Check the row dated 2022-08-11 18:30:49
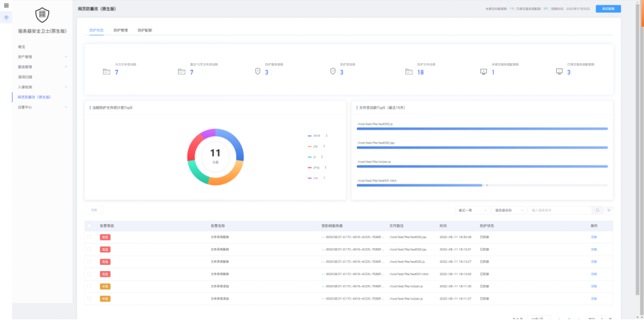644x320 pixels. (89, 237)
